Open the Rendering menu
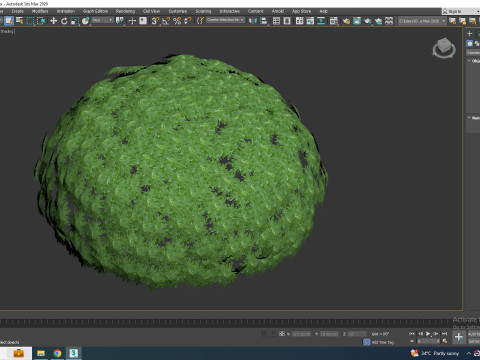Viewport: 480px width, 360px height. coord(125,11)
